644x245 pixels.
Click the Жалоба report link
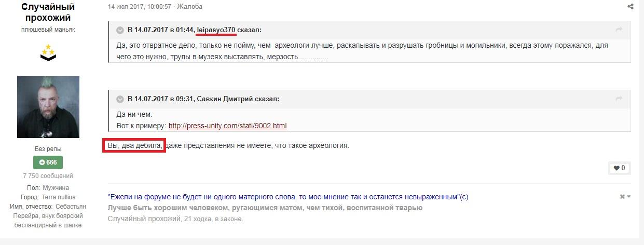coord(189,7)
